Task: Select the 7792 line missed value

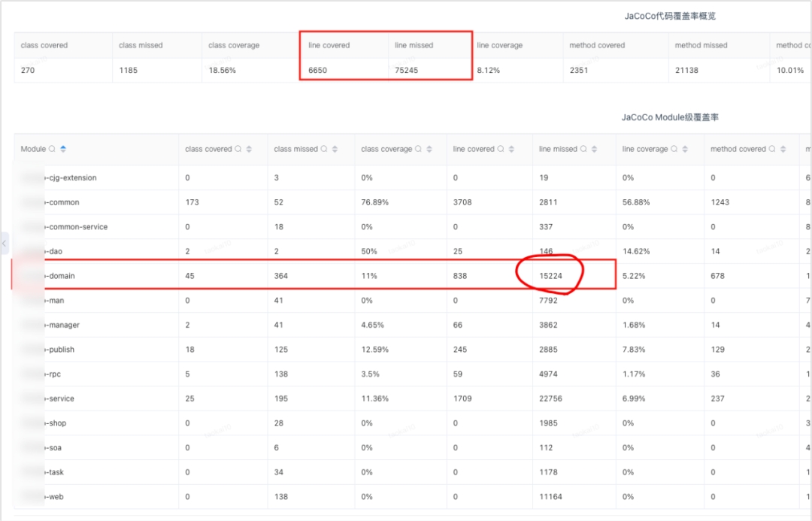Action: coord(548,301)
